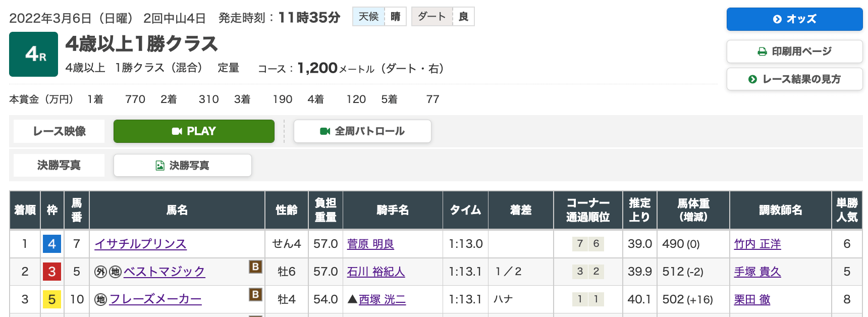
Task: Click the 地 mark beside フレーズメーカー
Action: [100, 300]
